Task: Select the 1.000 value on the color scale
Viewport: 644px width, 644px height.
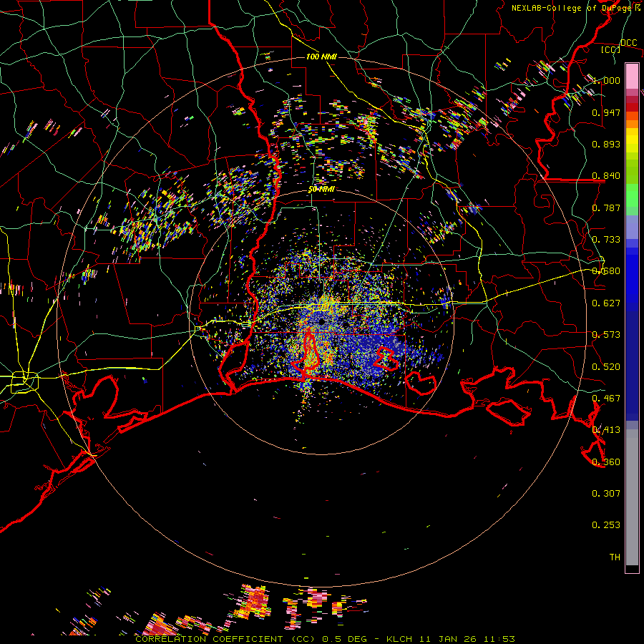Action: (x=606, y=80)
